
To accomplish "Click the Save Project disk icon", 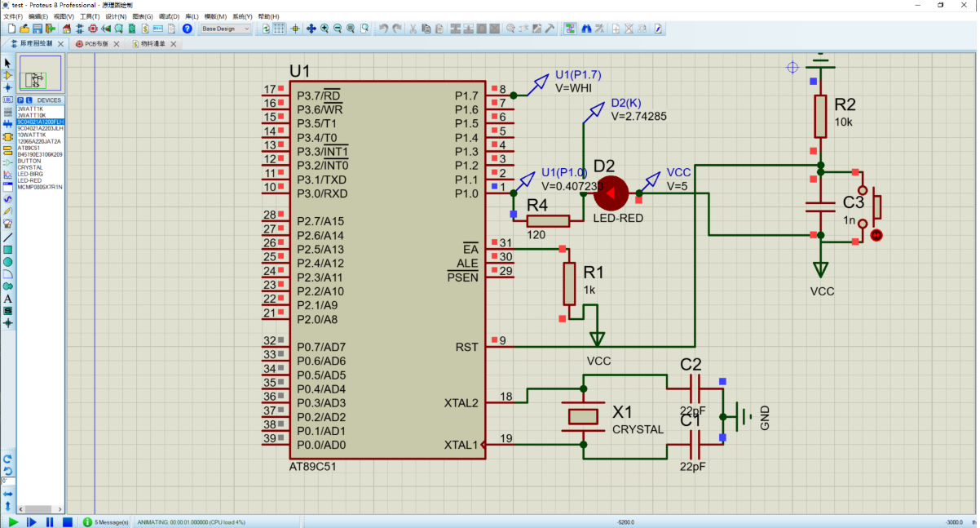I will point(37,29).
